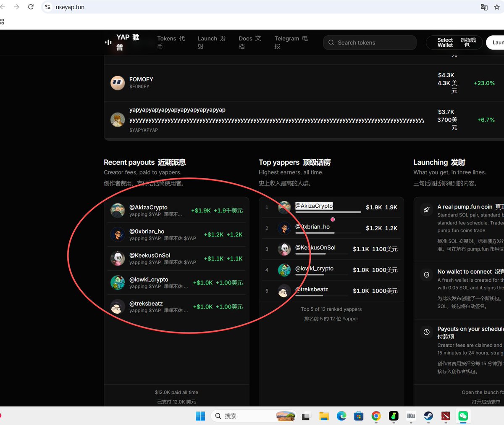Open the Tokens nav item
The width and height of the screenshot is (504, 425).
click(171, 42)
